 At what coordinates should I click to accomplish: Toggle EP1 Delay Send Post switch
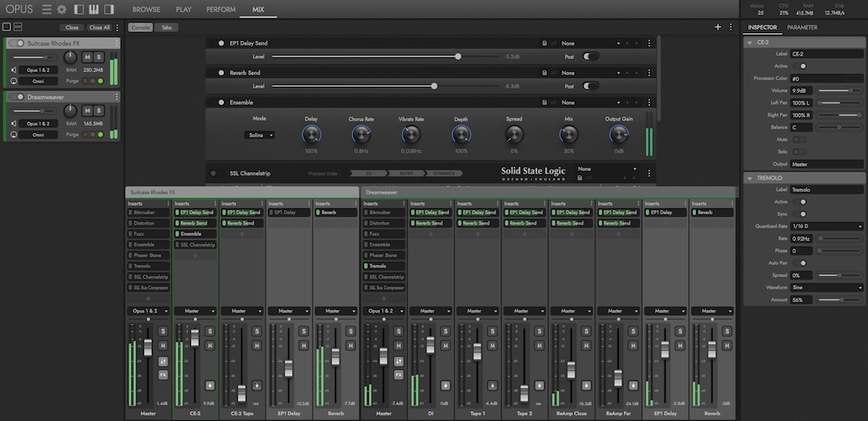tap(591, 56)
